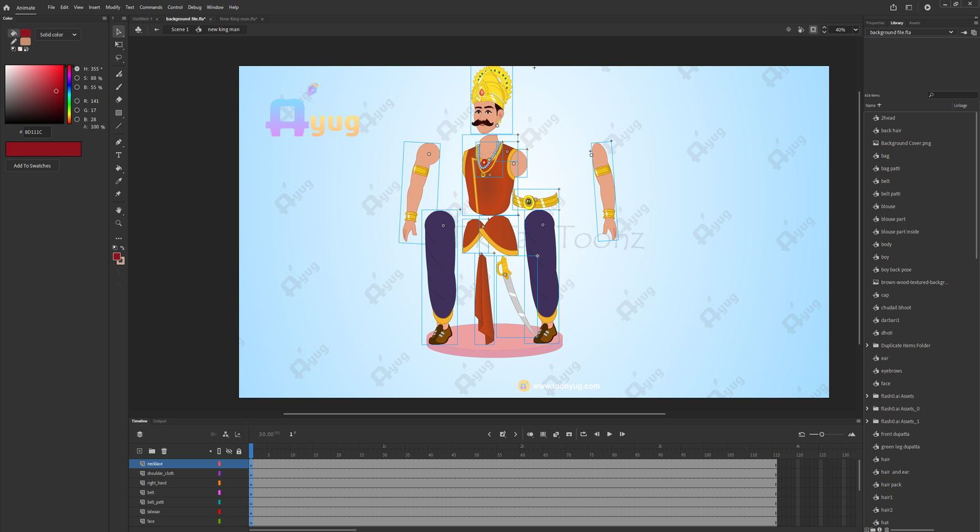Activate the Hand tool

point(119,210)
